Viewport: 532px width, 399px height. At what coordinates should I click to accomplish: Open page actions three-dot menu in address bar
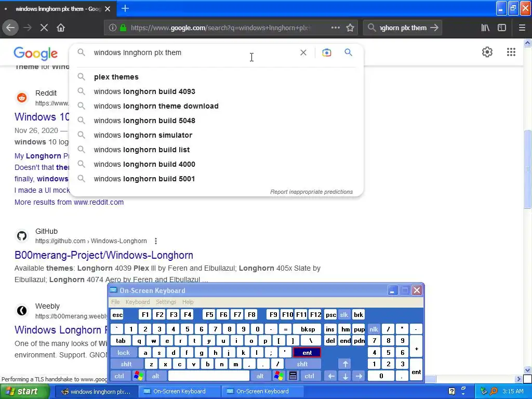(335, 28)
